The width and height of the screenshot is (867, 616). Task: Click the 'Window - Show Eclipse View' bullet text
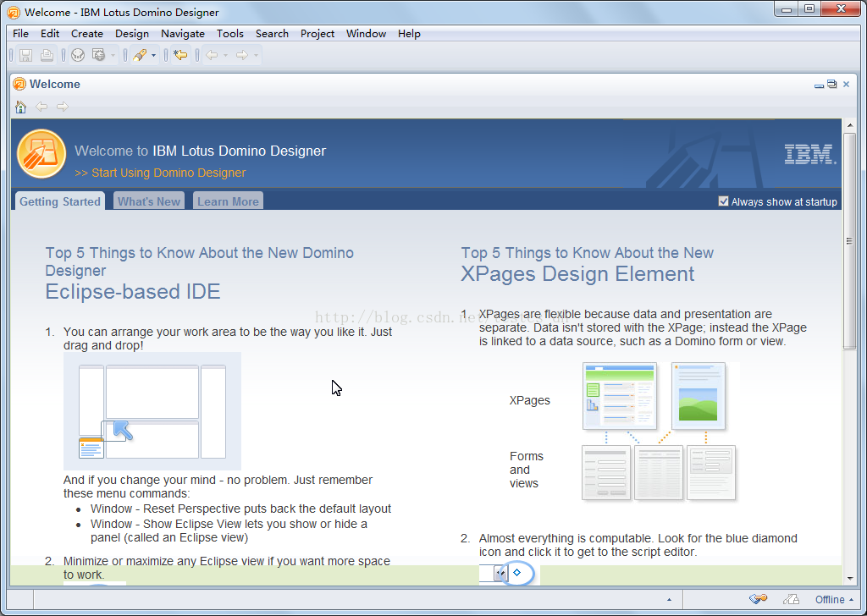click(x=229, y=531)
